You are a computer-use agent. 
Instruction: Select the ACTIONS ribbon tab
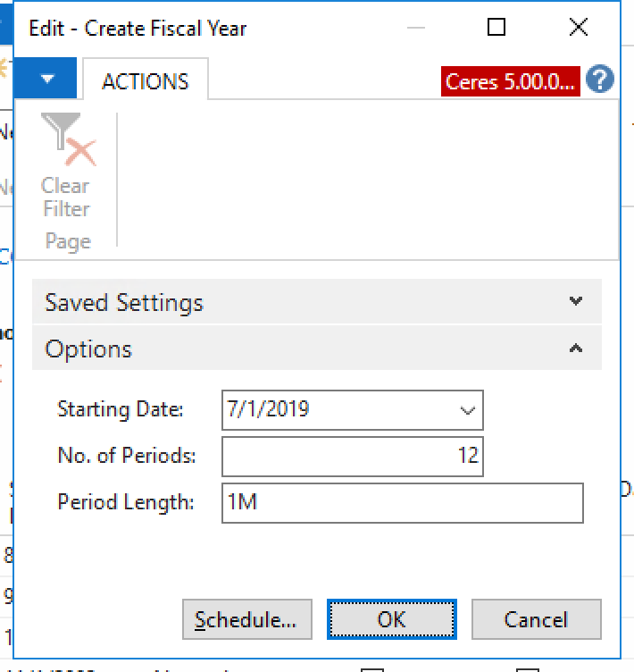(x=146, y=81)
